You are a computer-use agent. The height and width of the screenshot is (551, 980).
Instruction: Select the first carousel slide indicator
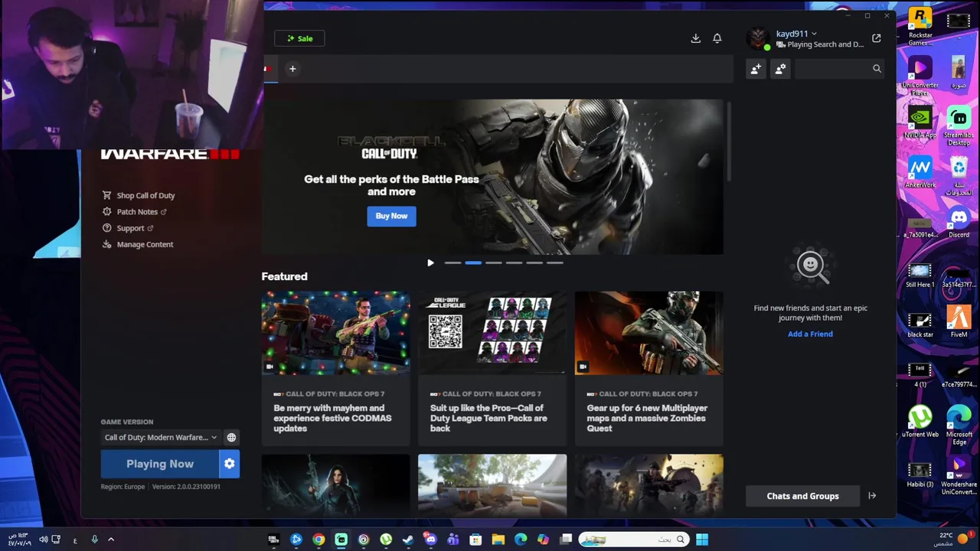[x=452, y=262]
